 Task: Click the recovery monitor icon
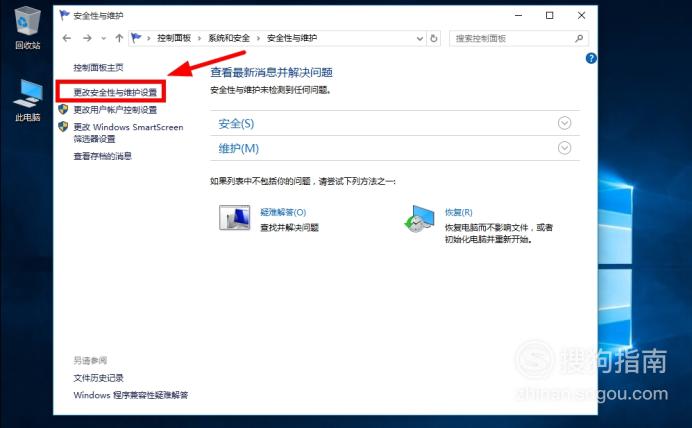[419, 219]
